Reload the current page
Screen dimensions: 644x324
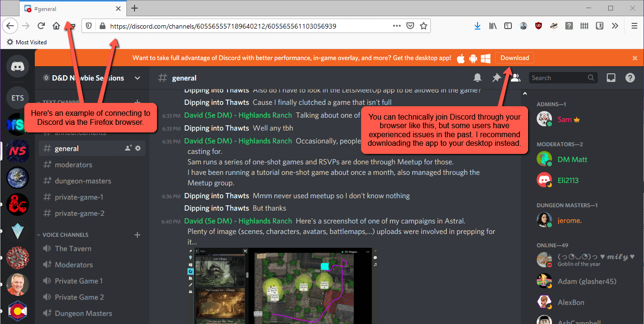pyautogui.click(x=41, y=26)
